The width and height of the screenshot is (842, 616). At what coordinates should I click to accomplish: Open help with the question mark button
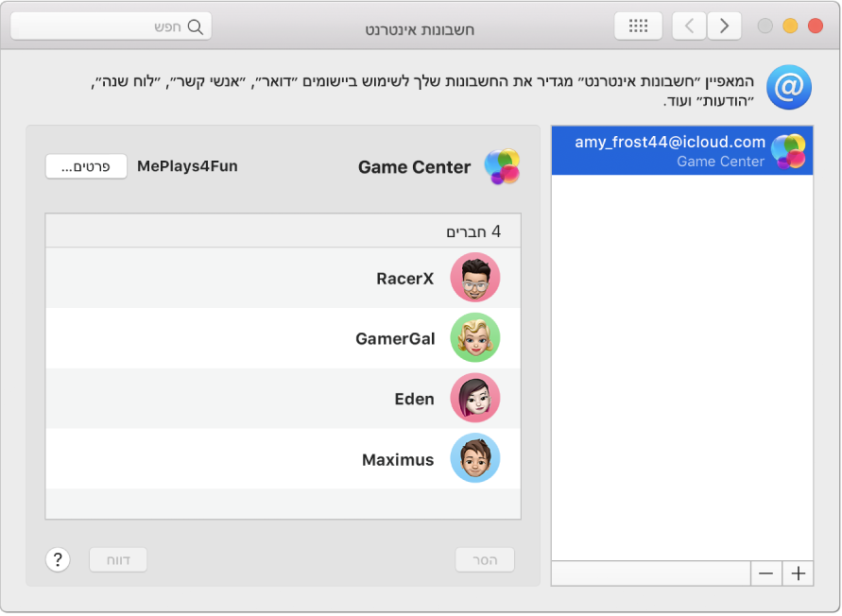click(x=58, y=559)
